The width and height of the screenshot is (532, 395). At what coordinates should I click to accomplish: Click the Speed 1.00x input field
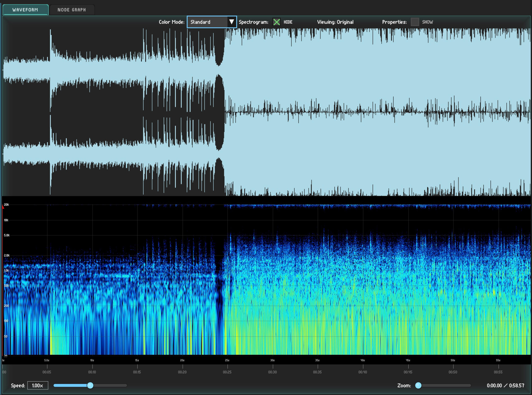38,385
